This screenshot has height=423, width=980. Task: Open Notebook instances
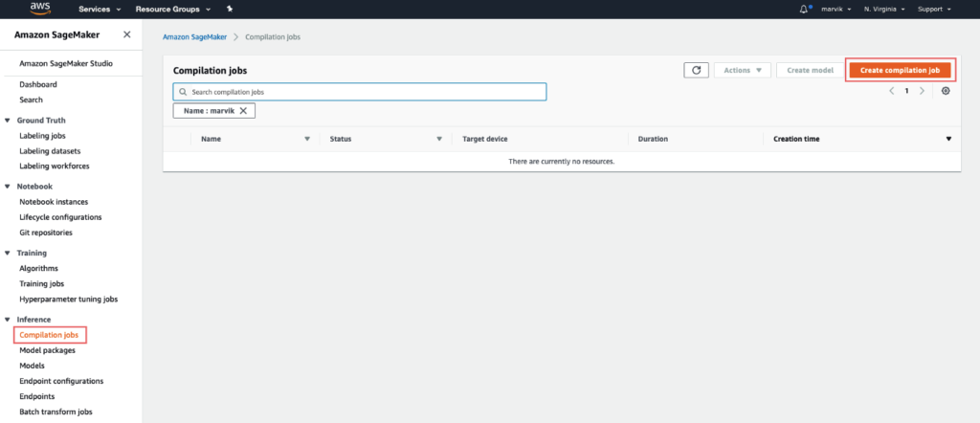coord(54,202)
